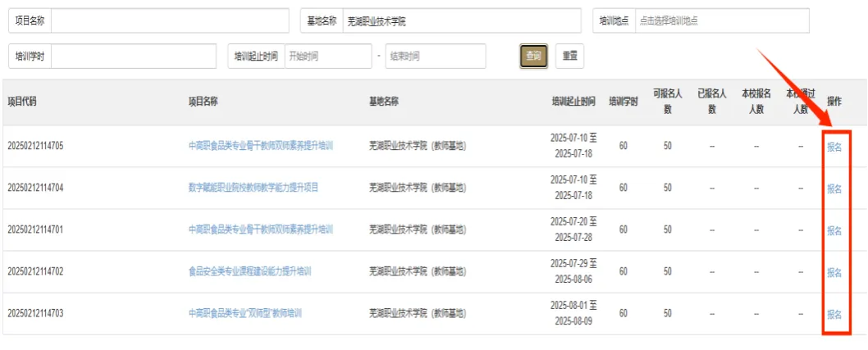The height and width of the screenshot is (350, 868).
Task: Open the 培训地点 location selector
Action: click(x=721, y=21)
